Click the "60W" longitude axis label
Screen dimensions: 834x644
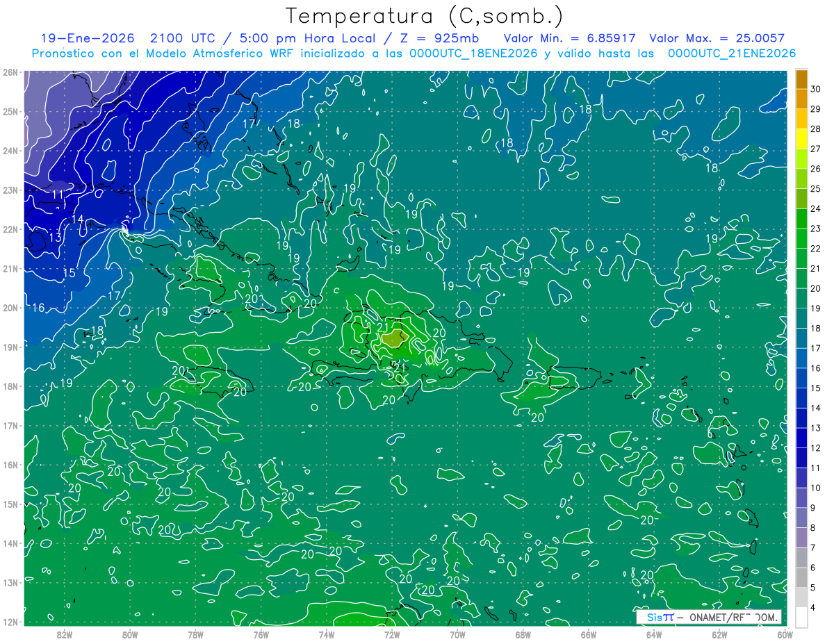click(785, 634)
